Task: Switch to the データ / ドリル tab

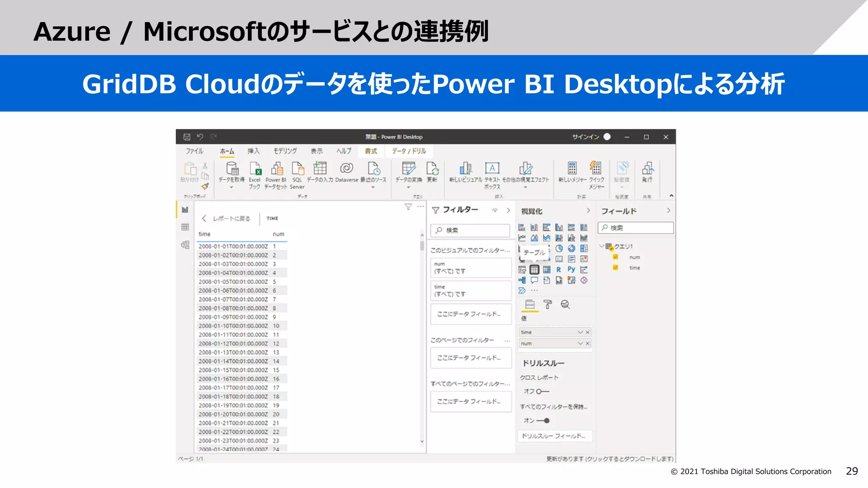Action: click(x=409, y=151)
